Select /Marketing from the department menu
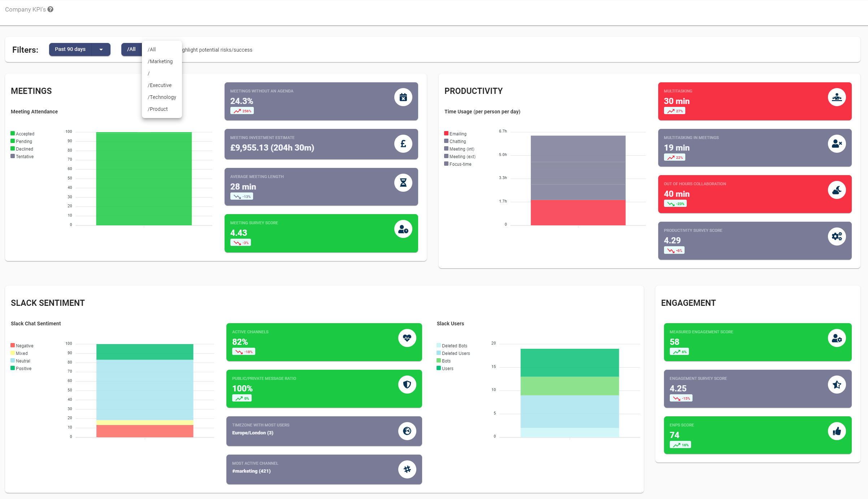The width and height of the screenshot is (868, 499). pos(160,61)
